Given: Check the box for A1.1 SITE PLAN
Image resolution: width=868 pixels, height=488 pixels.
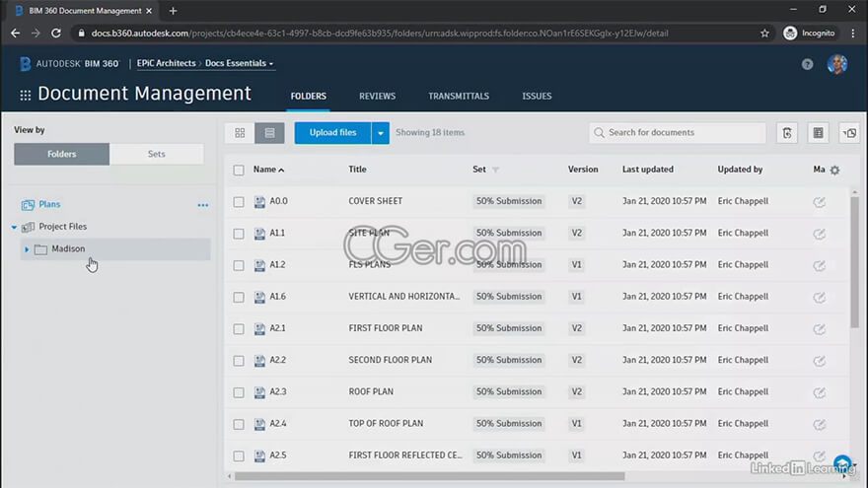Looking at the screenshot, I should coord(239,234).
